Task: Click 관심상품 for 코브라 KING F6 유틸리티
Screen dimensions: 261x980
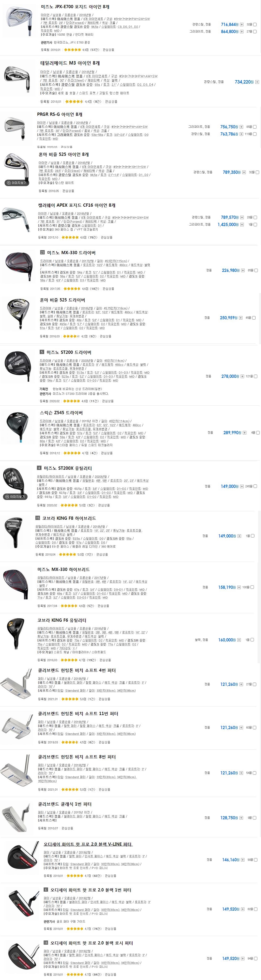Action: [105, 660]
